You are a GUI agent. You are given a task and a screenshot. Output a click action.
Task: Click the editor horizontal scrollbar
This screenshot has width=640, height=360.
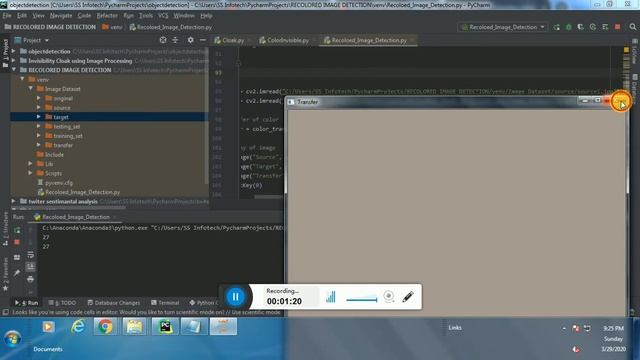[x=268, y=196]
